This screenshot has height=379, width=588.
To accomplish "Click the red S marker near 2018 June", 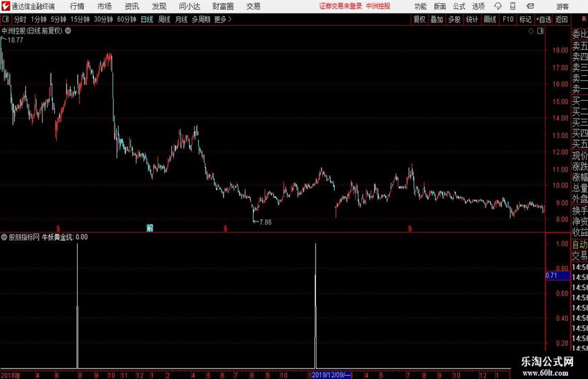I will [58, 228].
